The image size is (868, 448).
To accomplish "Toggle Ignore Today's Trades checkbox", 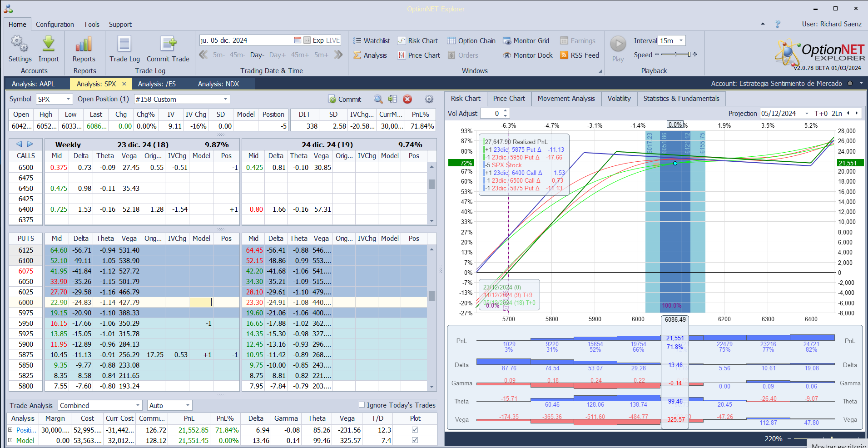I will click(362, 405).
